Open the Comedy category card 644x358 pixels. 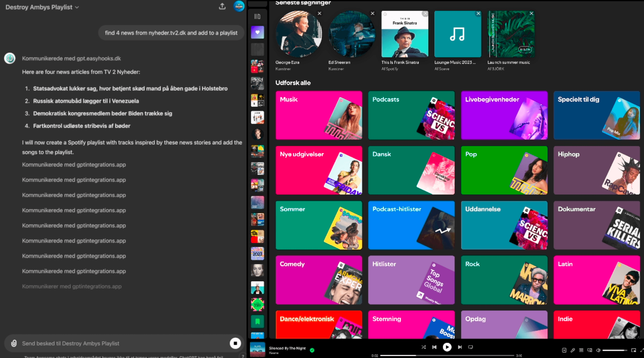(319, 280)
